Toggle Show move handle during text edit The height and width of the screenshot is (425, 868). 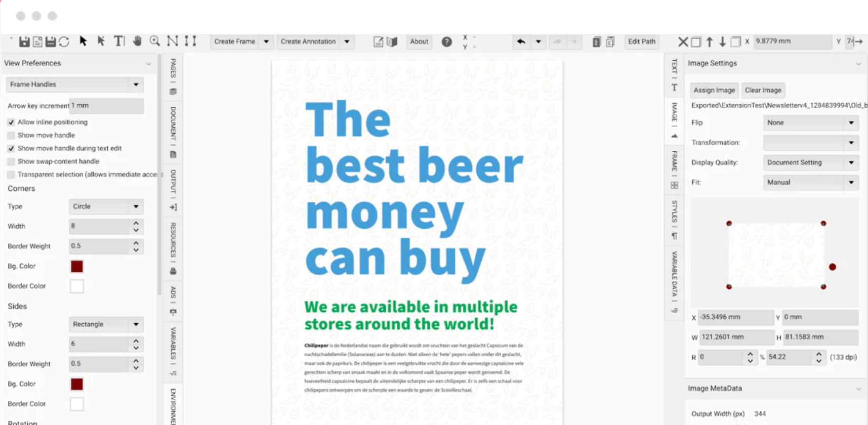pyautogui.click(x=11, y=148)
